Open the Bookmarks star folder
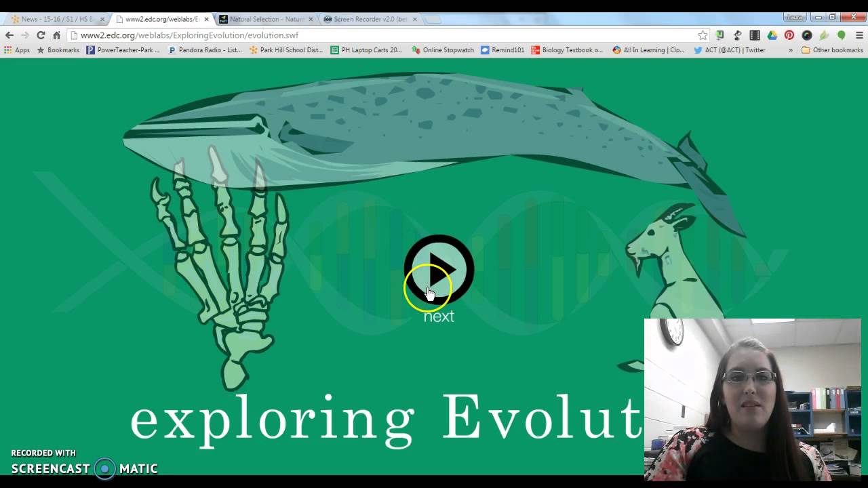Screen dimensions: 868x488 pos(58,50)
